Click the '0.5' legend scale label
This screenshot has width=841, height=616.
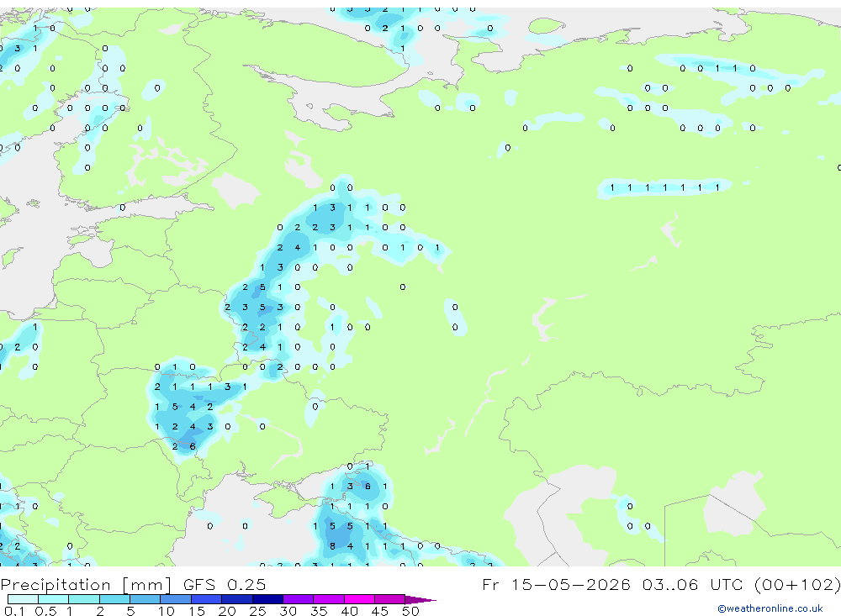(x=45, y=611)
